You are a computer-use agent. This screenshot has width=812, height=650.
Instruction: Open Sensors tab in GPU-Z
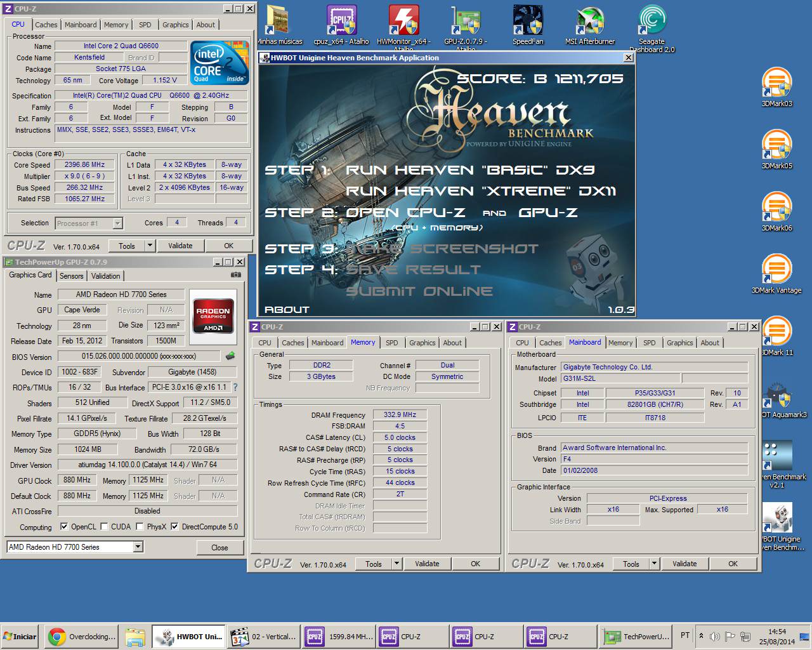pos(72,276)
